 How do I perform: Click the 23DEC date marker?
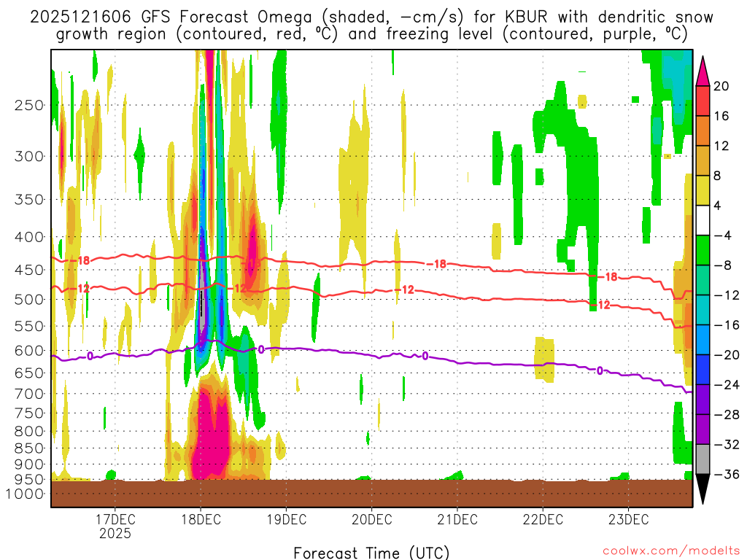628,520
